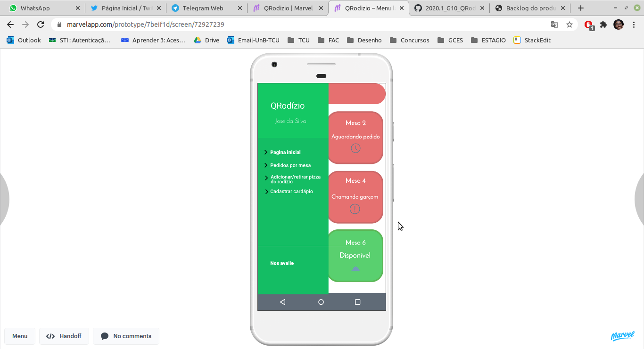Close the WhatsApp tab
644x349 pixels.
(x=77, y=8)
